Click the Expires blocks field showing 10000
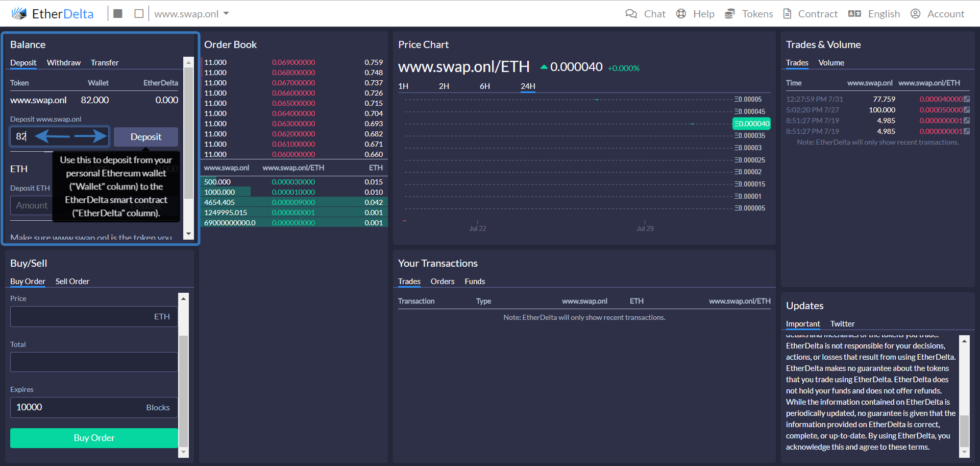Image resolution: width=980 pixels, height=466 pixels. tap(94, 408)
